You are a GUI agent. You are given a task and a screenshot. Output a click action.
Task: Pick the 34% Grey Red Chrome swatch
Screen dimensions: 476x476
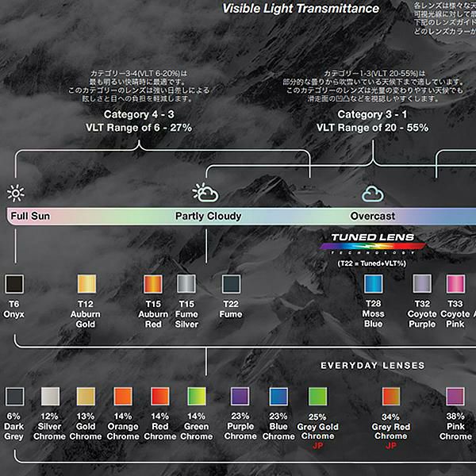[x=390, y=396]
